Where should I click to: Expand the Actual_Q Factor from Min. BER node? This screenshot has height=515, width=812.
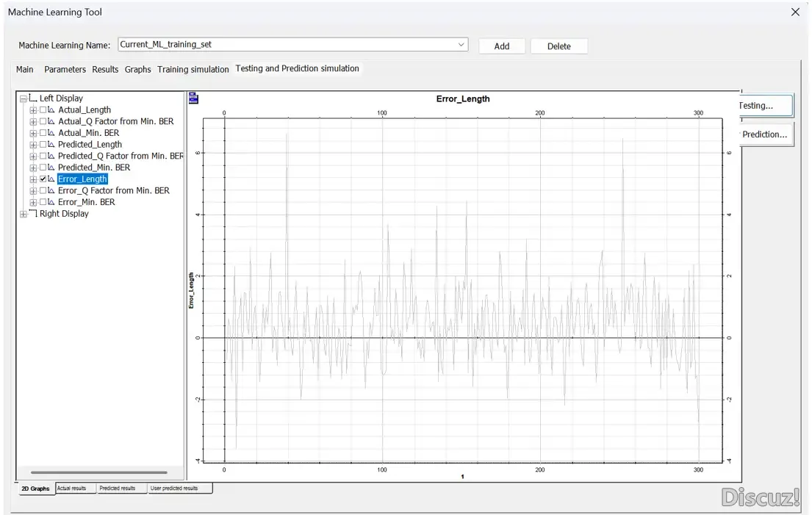[x=33, y=122]
